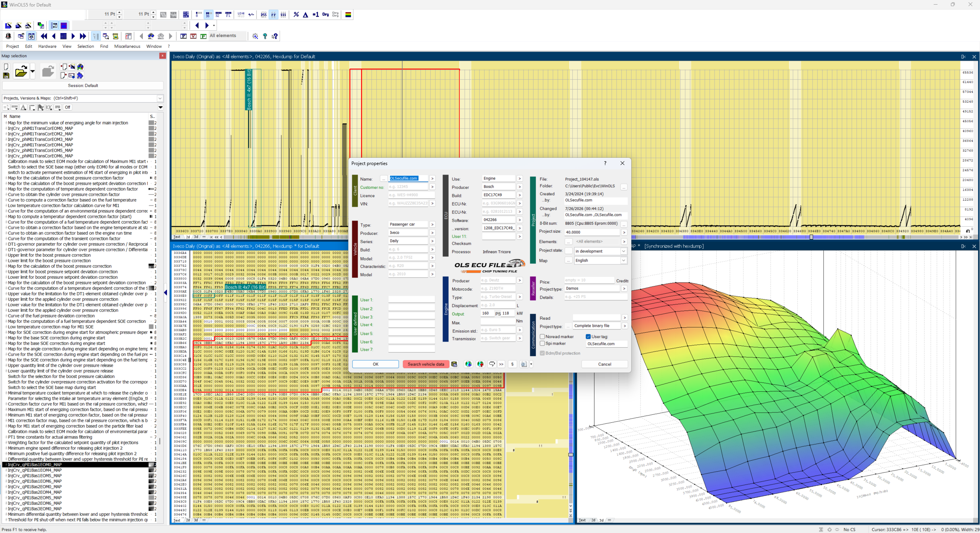
Task: Click the Session: Default button
Action: 83,85
